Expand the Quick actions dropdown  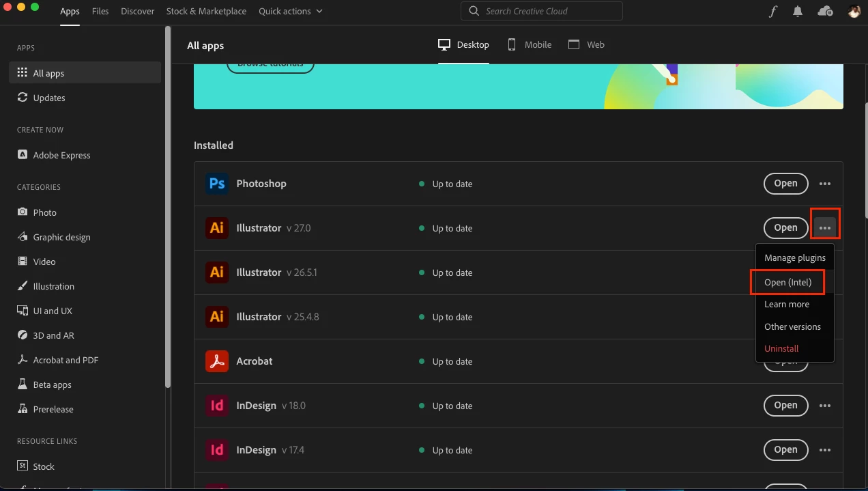[291, 12]
